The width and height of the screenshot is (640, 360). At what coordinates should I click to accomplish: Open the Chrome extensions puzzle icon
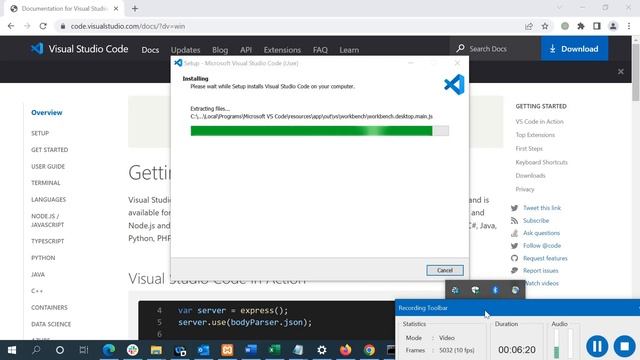click(581, 26)
